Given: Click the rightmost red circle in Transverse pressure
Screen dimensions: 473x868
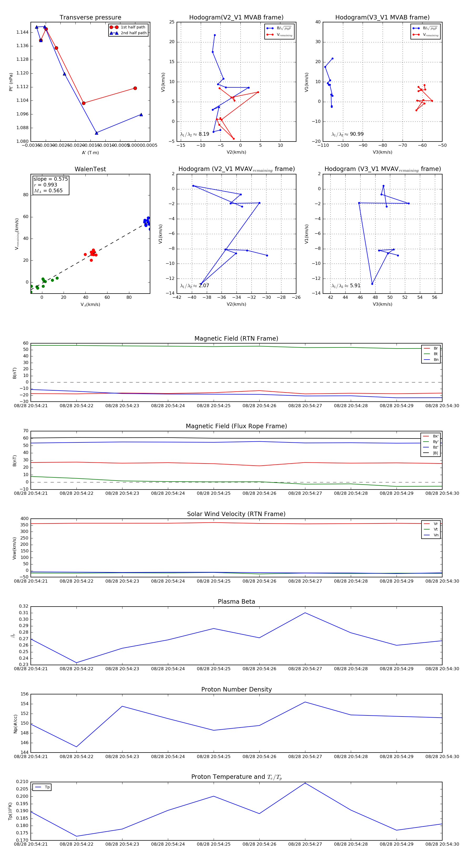Looking at the screenshot, I should click(x=135, y=88).
